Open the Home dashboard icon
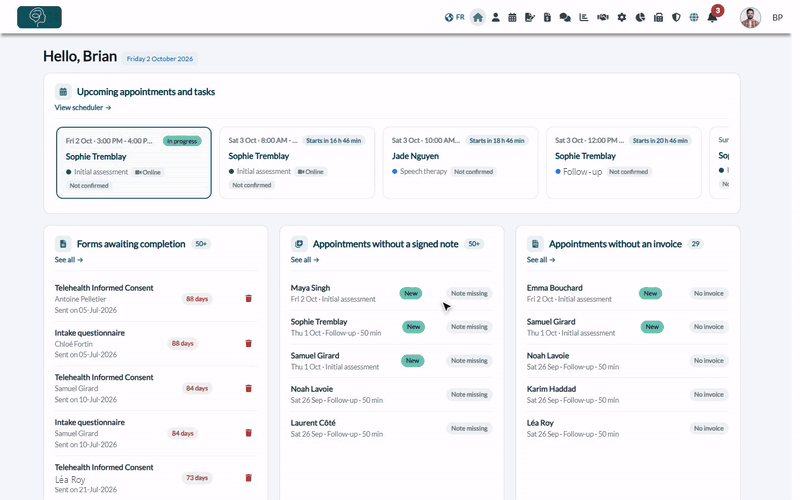 (x=478, y=17)
